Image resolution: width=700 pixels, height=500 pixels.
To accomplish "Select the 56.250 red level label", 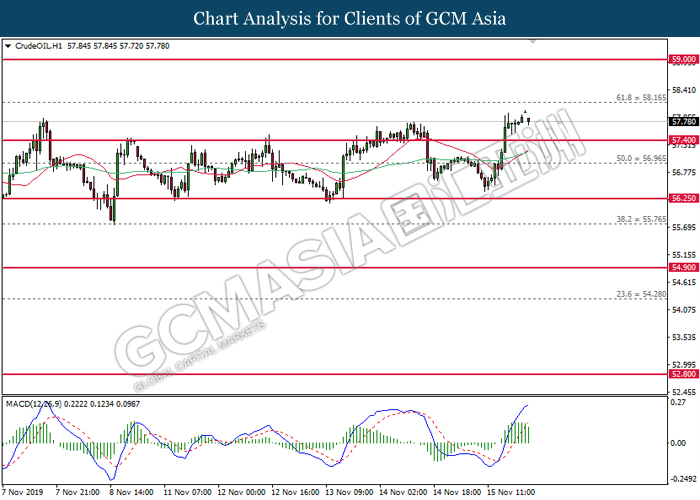I will pos(683,198).
